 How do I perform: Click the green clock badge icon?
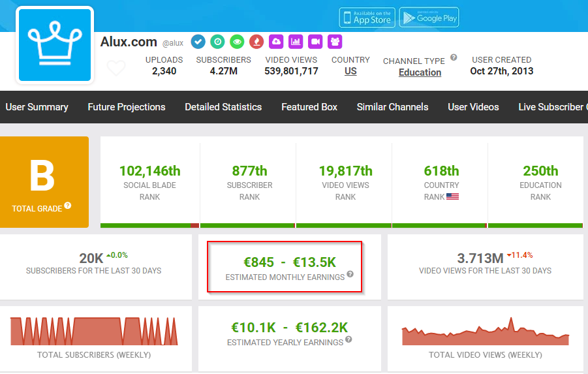(x=218, y=42)
